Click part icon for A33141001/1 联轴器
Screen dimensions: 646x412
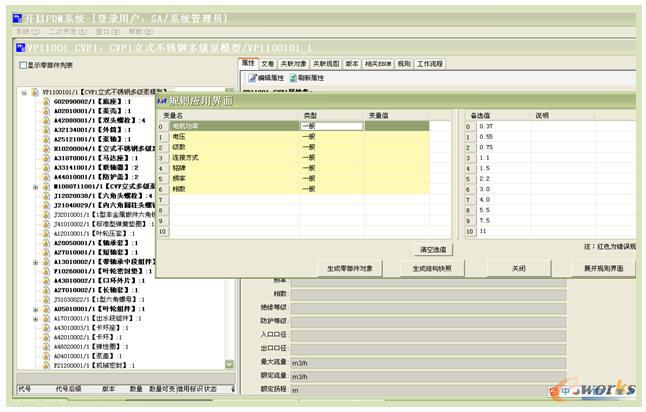(45, 167)
